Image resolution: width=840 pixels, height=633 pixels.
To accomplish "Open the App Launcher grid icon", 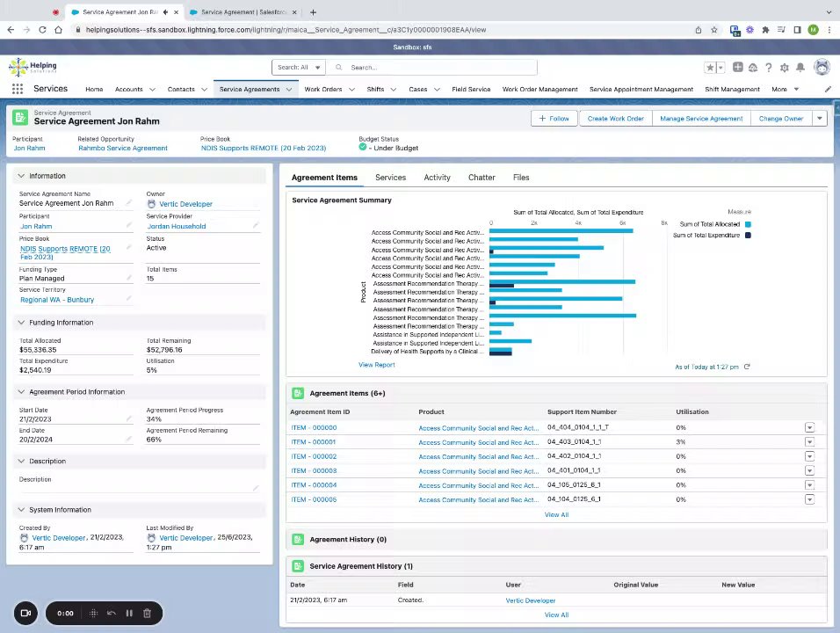I will coord(18,89).
